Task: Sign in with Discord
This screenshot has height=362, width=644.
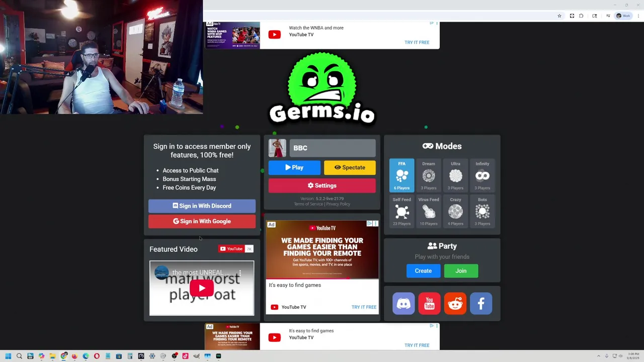Action: pyautogui.click(x=202, y=206)
